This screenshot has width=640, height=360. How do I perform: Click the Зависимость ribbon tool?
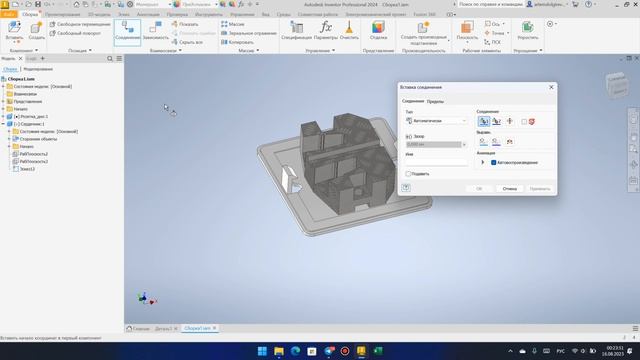(x=156, y=31)
